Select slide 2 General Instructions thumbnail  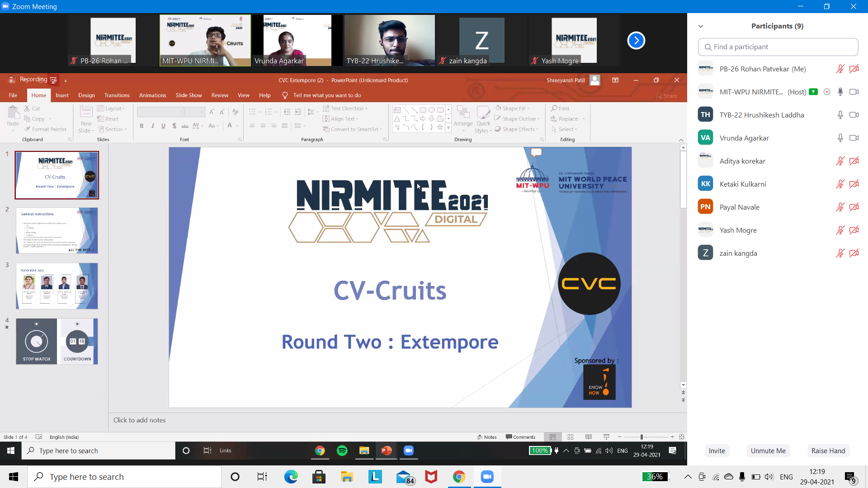click(x=57, y=231)
